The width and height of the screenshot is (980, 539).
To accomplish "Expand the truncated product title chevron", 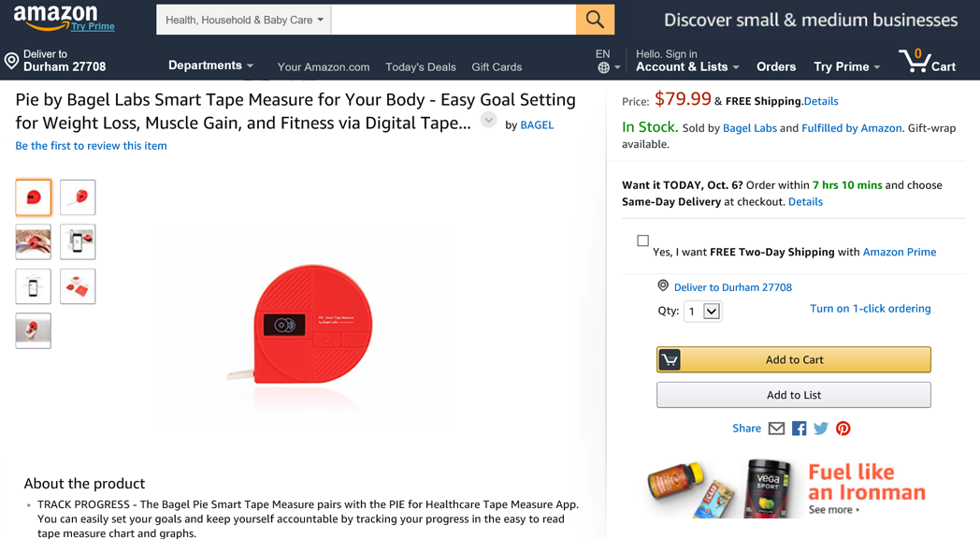I will (x=488, y=120).
